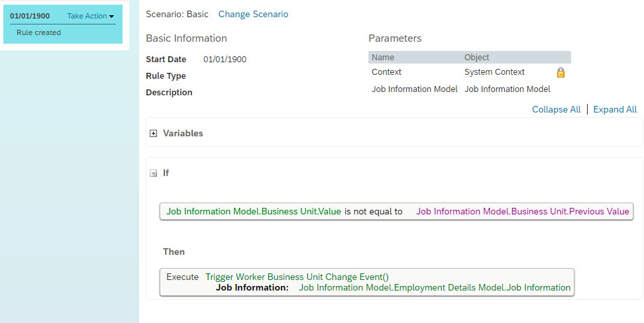Select the Job Information Model parameter row
644x323 pixels.
(470, 89)
